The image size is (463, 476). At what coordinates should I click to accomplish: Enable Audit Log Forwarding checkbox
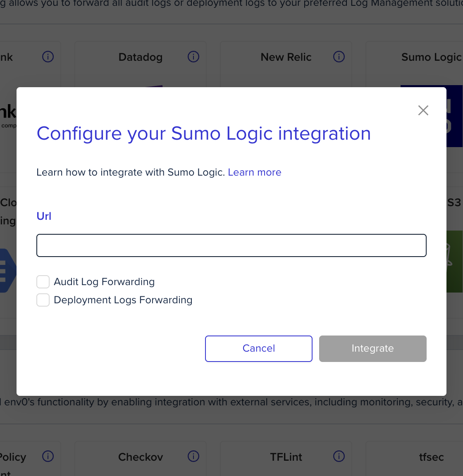[43, 282]
